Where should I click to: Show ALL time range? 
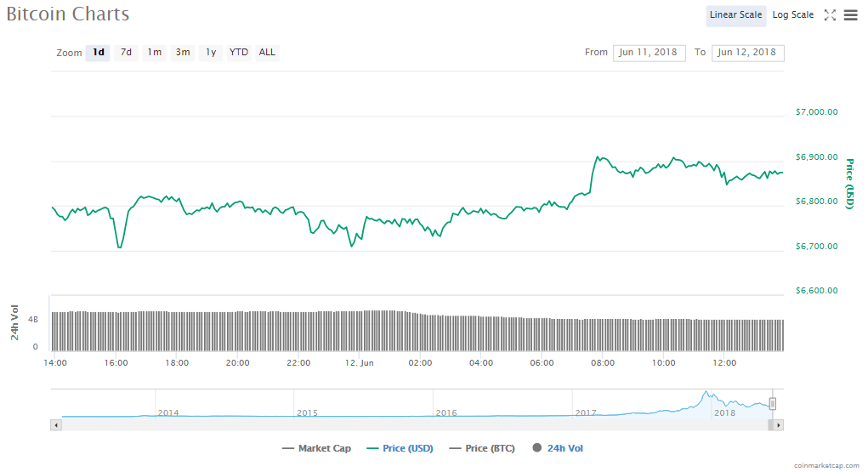267,52
